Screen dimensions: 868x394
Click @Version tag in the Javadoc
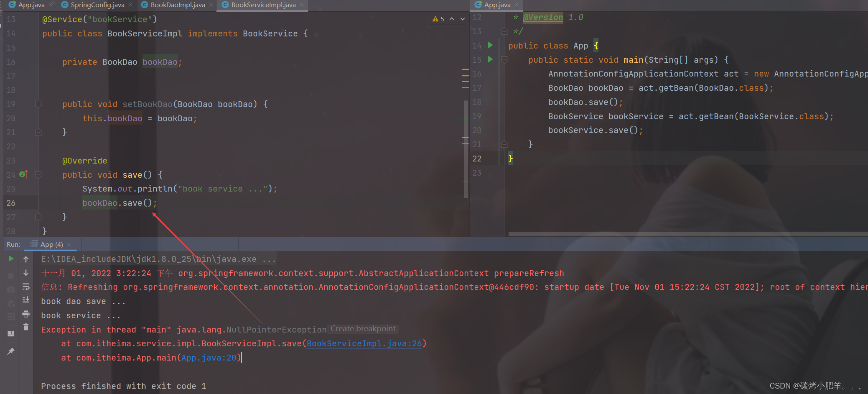tap(543, 18)
